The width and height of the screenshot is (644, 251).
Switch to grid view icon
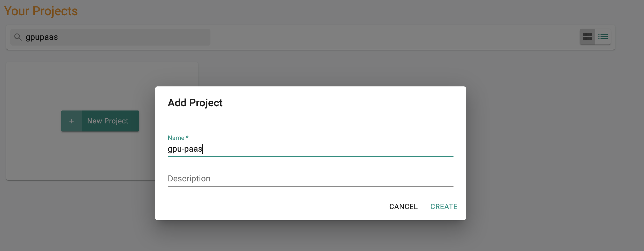tap(587, 37)
